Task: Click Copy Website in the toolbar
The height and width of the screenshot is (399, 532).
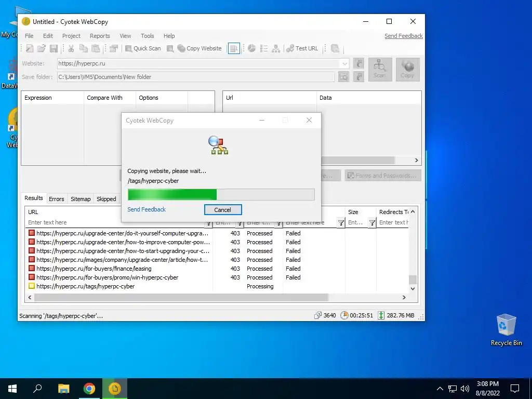Action: pos(199,48)
